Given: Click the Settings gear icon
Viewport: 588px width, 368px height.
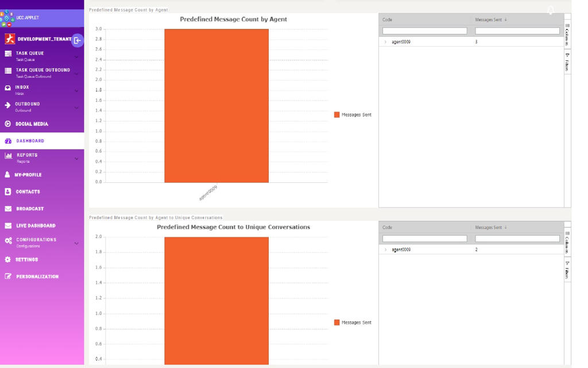Looking at the screenshot, I should click(7, 260).
